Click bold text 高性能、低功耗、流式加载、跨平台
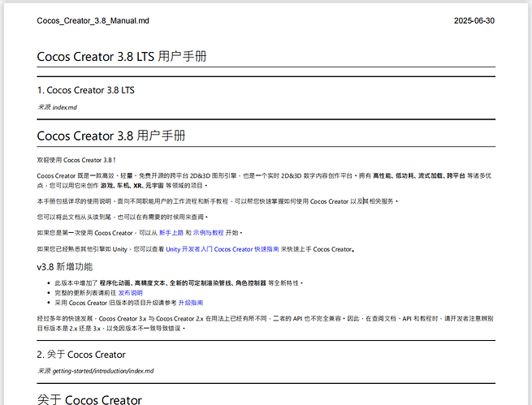This screenshot has width=532, height=405. pyautogui.click(x=419, y=175)
